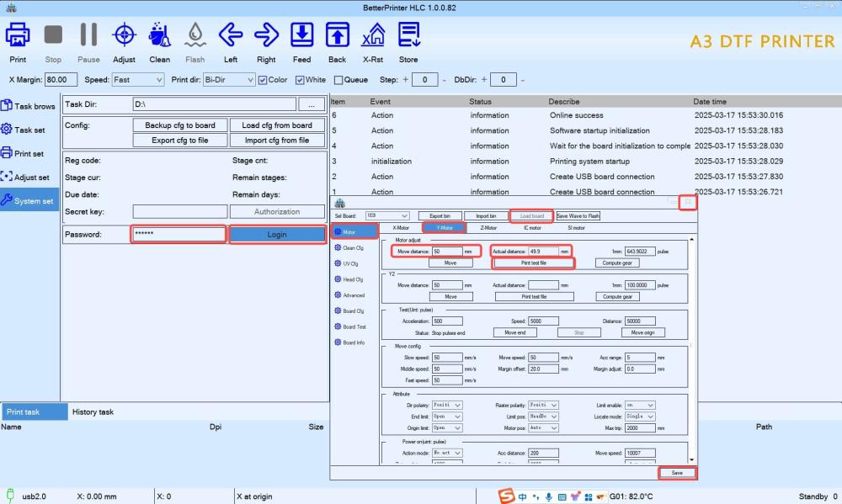Click Print test file in Motor adjust
The image size is (842, 504).
pyautogui.click(x=534, y=263)
